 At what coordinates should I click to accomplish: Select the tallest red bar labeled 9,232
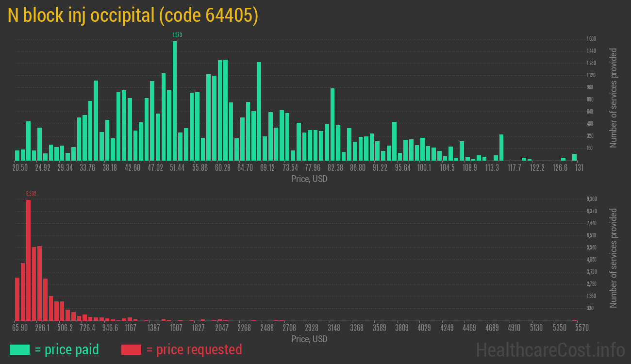(28, 260)
